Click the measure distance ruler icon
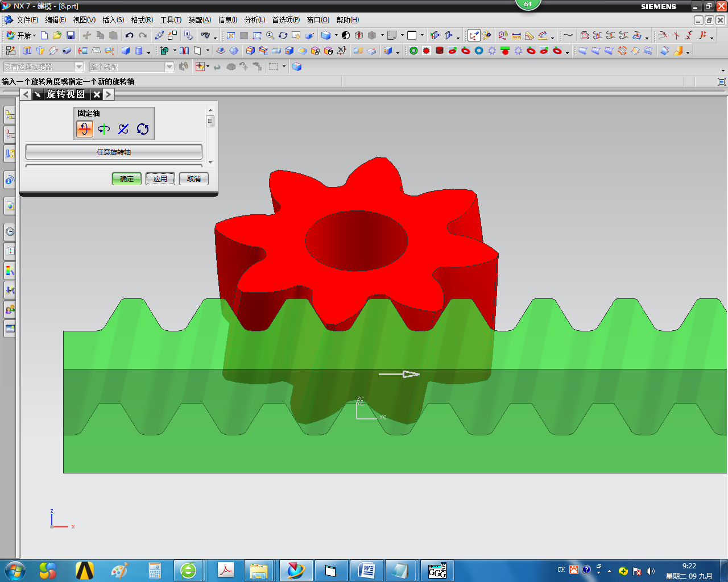This screenshot has width=728, height=582. 516,35
